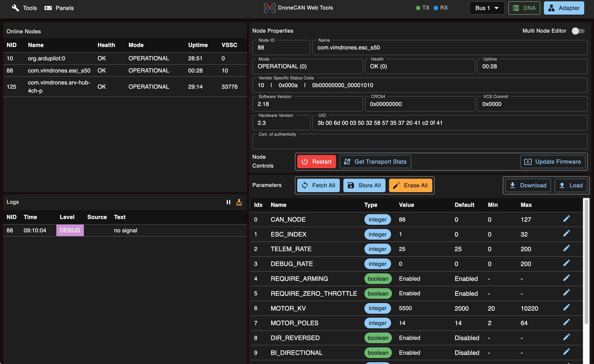Open the Bus 1 dropdown

(x=487, y=8)
